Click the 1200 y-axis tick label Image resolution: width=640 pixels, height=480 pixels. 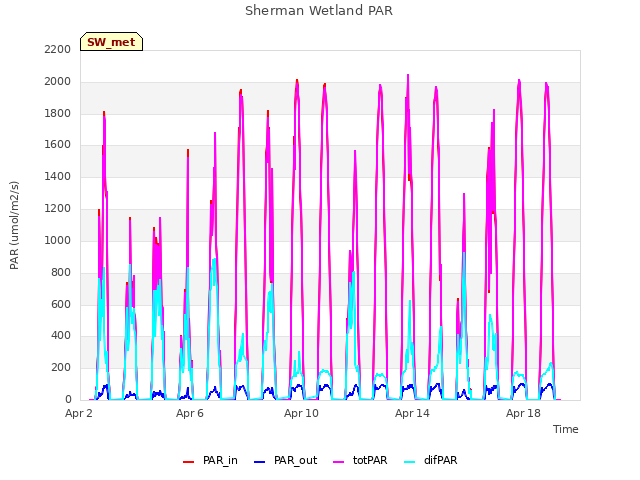coord(58,209)
